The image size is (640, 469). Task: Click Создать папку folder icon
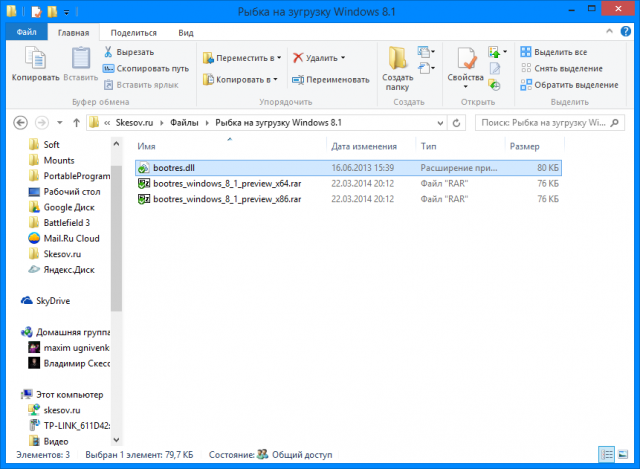[x=397, y=58]
